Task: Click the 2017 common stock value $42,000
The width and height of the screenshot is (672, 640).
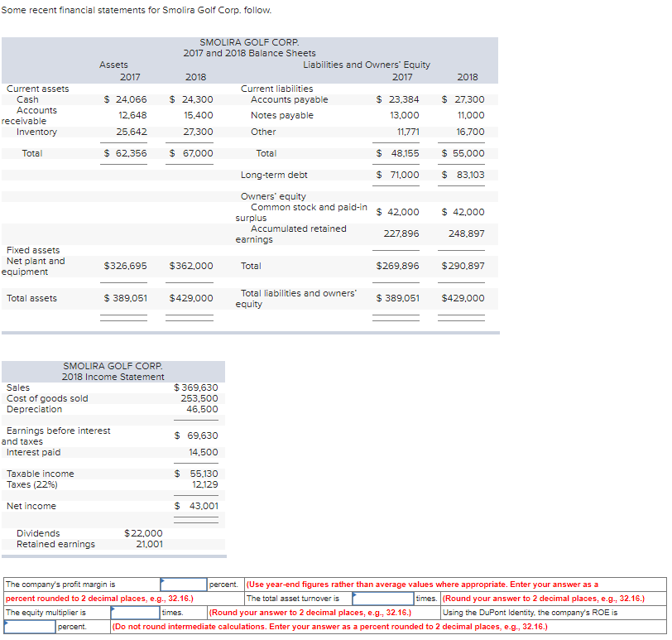Action: pyautogui.click(x=398, y=212)
